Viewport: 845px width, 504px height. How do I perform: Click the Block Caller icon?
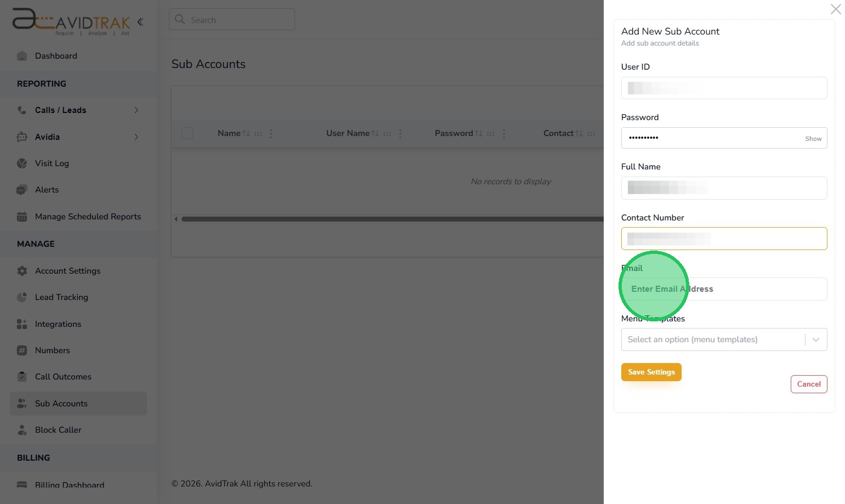22,430
